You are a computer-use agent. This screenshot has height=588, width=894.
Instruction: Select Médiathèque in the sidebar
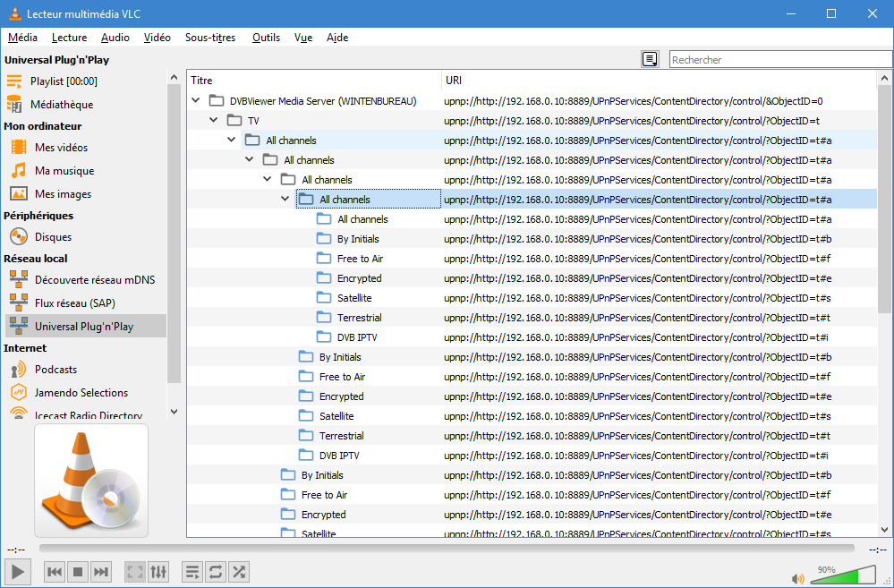pos(61,105)
